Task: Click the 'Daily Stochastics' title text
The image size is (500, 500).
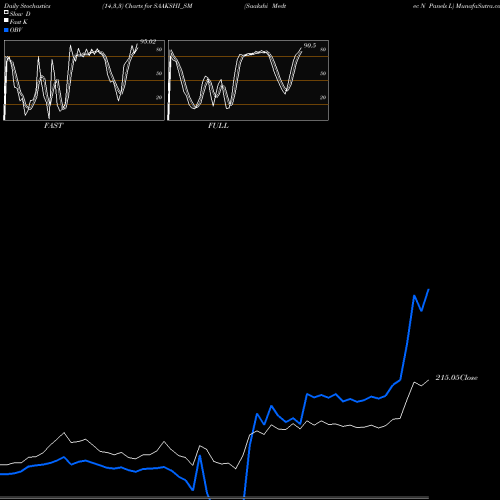Action: 27,6
